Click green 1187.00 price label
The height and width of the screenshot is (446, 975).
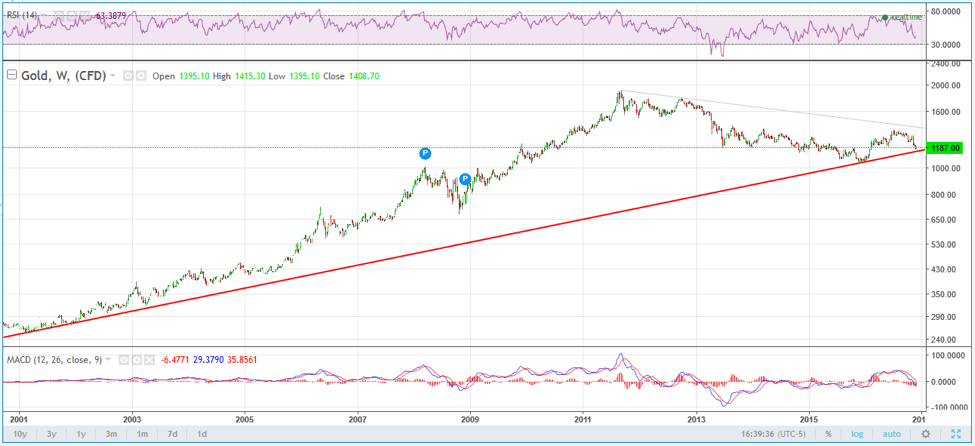(x=945, y=148)
